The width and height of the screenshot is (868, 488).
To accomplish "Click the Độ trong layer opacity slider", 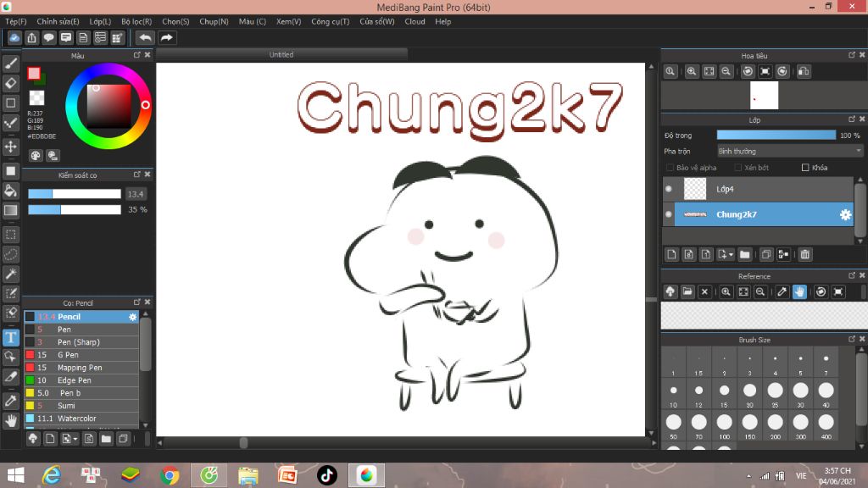I will (776, 135).
